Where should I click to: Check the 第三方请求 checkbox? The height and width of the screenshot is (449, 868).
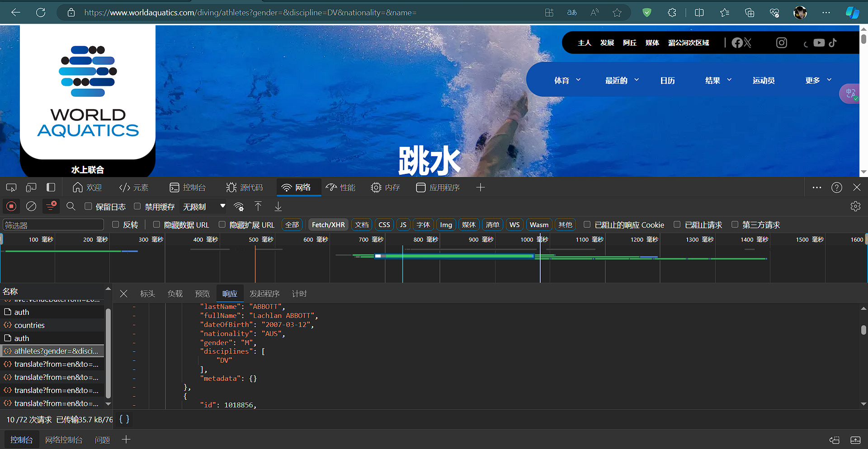click(735, 224)
